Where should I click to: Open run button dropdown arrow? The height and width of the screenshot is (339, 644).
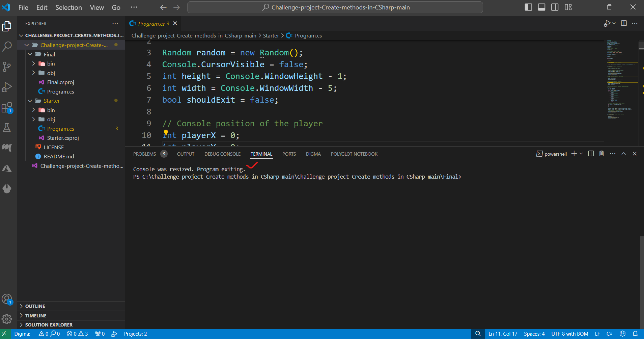(x=614, y=23)
